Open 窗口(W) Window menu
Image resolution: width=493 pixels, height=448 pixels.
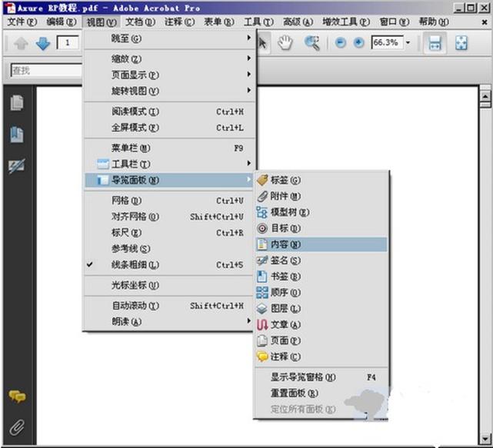tap(395, 22)
